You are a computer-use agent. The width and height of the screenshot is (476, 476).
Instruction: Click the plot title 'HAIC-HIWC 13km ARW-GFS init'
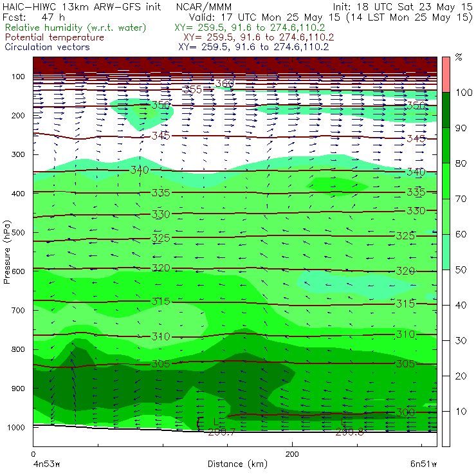[81, 6]
